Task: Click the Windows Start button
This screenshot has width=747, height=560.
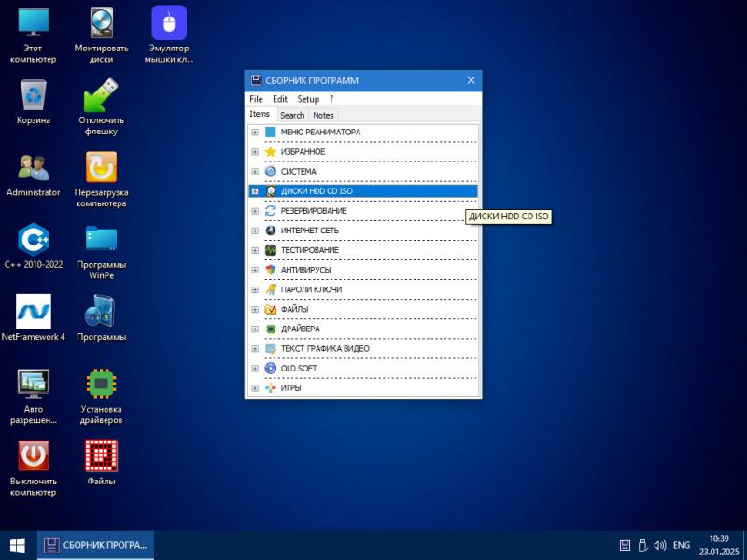Action: tap(17, 545)
